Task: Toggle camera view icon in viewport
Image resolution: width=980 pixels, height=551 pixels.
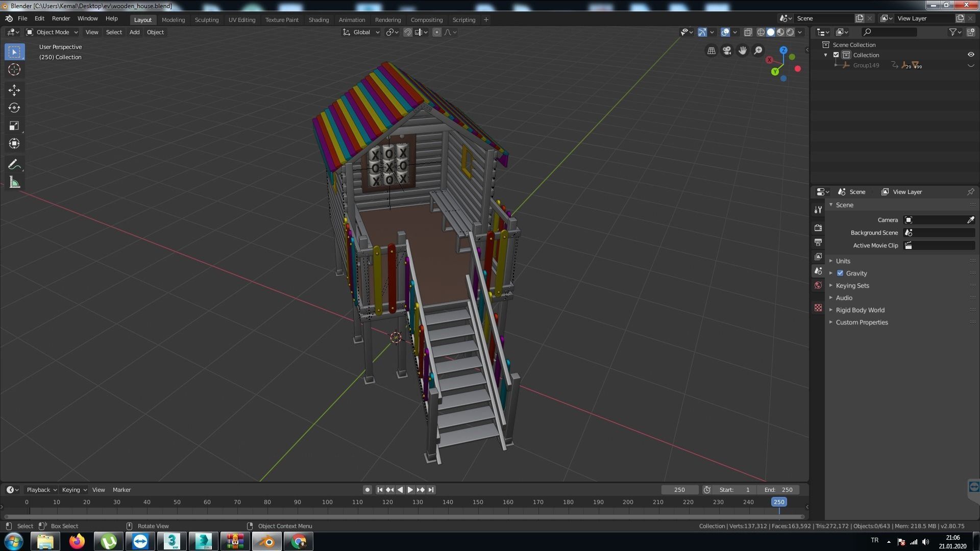Action: [x=727, y=51]
